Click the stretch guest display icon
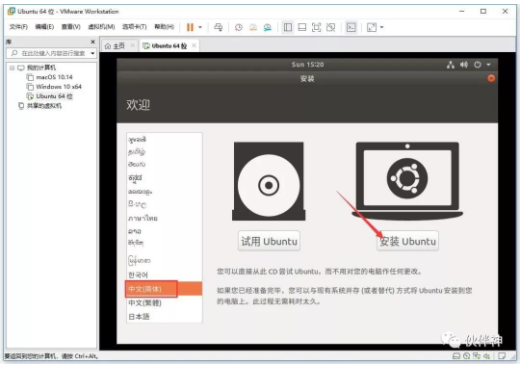Viewport: 520px width, 365px height. [x=372, y=27]
